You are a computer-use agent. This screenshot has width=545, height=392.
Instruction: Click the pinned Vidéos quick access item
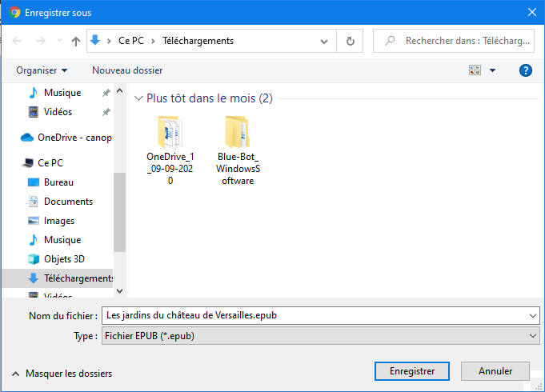58,112
